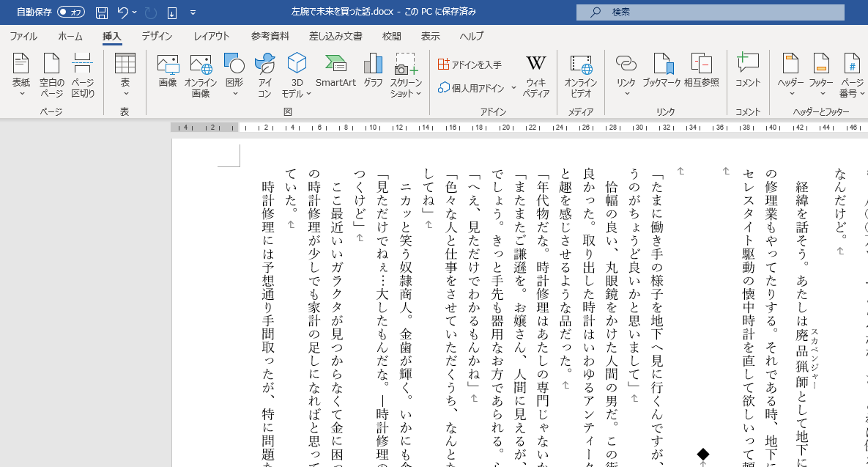Click the アイコン insert icons button
This screenshot has height=467, width=868.
[x=265, y=76]
